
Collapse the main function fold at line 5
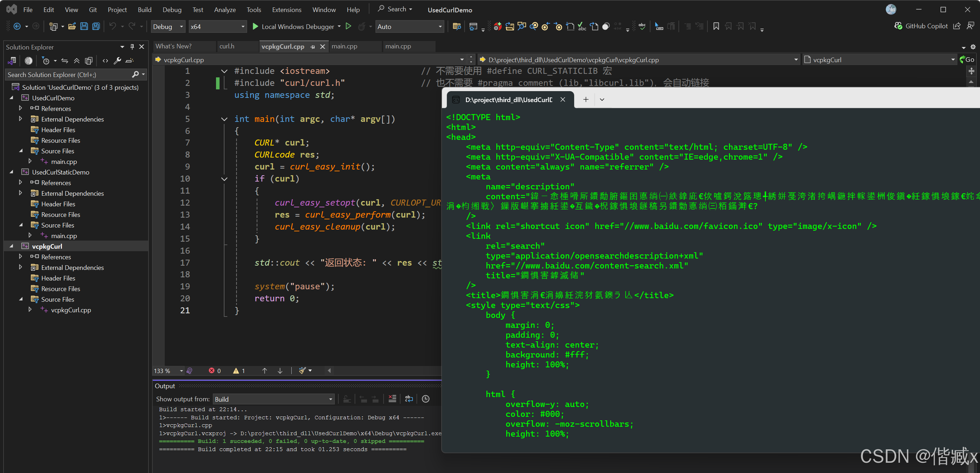tap(224, 119)
